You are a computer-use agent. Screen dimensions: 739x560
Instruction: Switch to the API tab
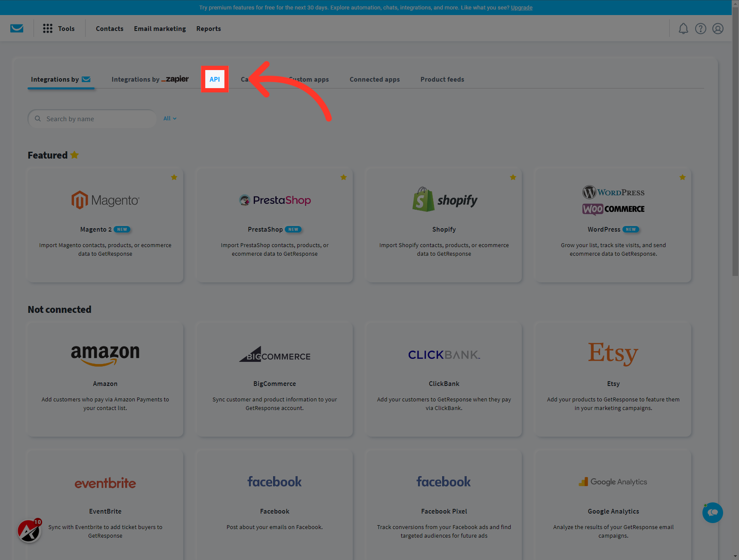tap(215, 79)
